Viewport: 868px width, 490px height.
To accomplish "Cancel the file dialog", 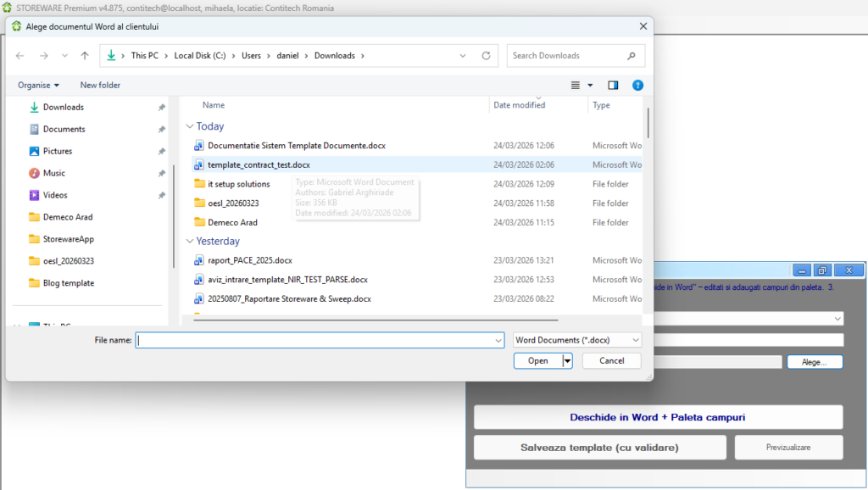I will click(612, 361).
